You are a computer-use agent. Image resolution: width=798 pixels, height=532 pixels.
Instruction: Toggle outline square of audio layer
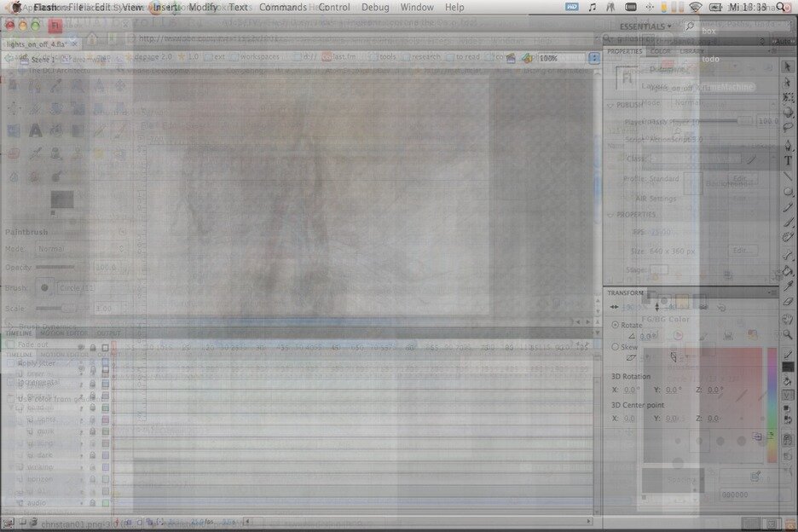point(106,503)
